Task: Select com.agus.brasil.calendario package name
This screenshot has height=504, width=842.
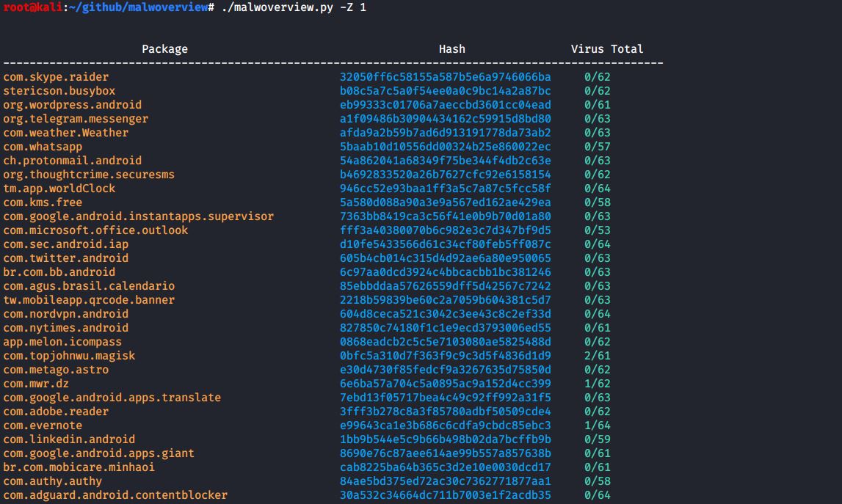Action: coord(89,287)
